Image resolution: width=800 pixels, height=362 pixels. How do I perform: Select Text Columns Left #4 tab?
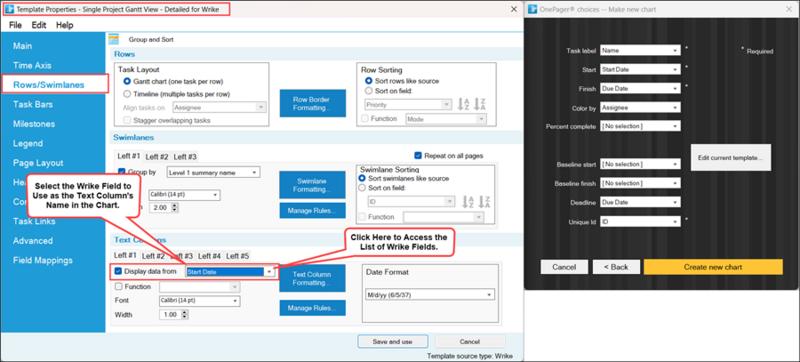click(209, 256)
